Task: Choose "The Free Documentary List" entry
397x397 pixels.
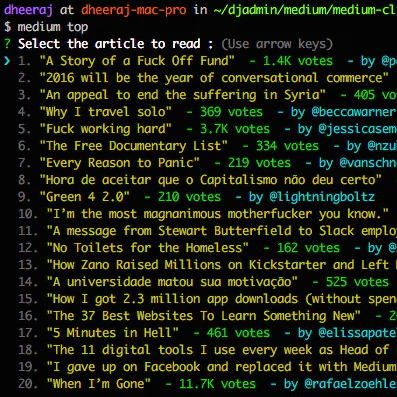Action: (x=133, y=146)
